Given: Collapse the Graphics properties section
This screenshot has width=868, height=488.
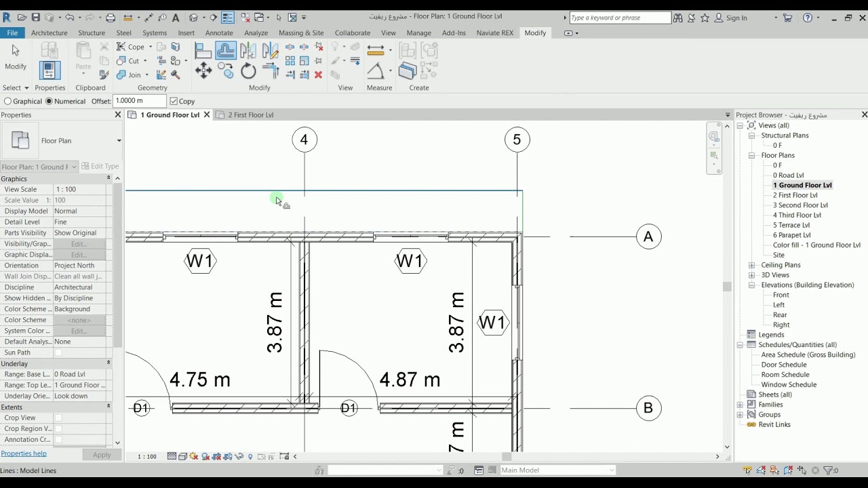Looking at the screenshot, I should click(108, 178).
